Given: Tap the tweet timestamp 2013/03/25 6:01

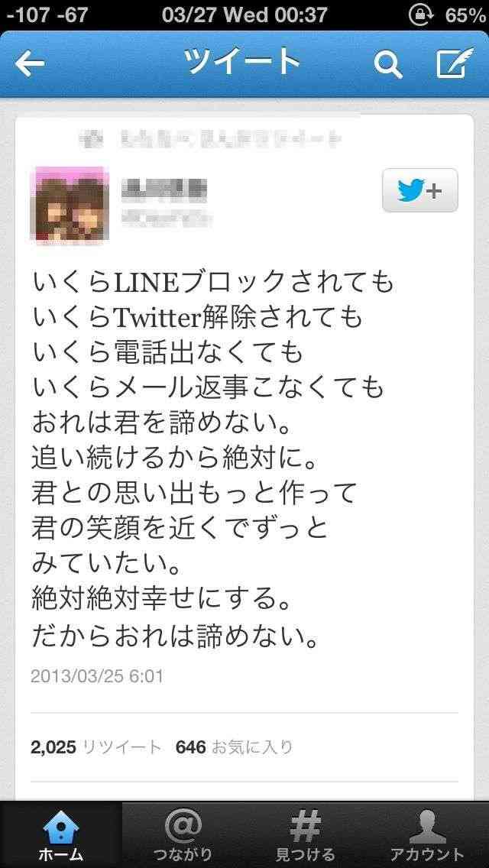Looking at the screenshot, I should tap(98, 676).
